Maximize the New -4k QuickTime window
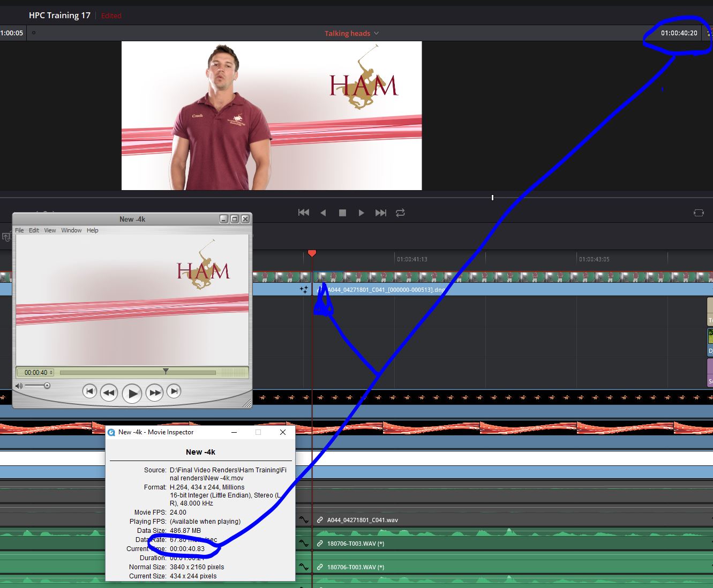Screen dimensions: 713x588 pos(234,219)
